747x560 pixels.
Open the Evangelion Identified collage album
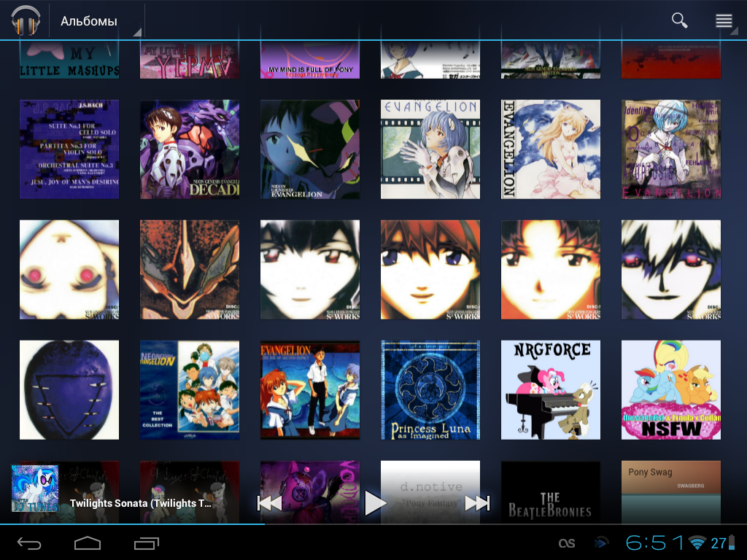(671, 149)
